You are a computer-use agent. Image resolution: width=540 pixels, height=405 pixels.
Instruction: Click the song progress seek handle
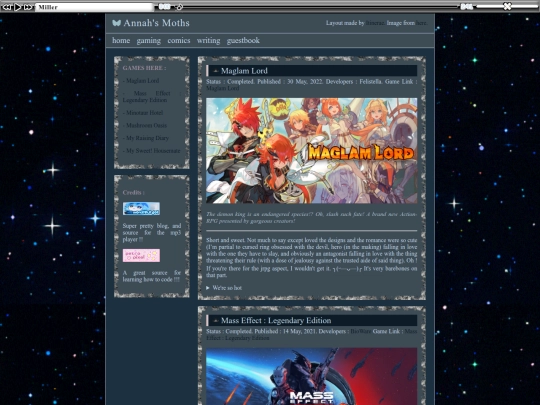[x=179, y=7]
